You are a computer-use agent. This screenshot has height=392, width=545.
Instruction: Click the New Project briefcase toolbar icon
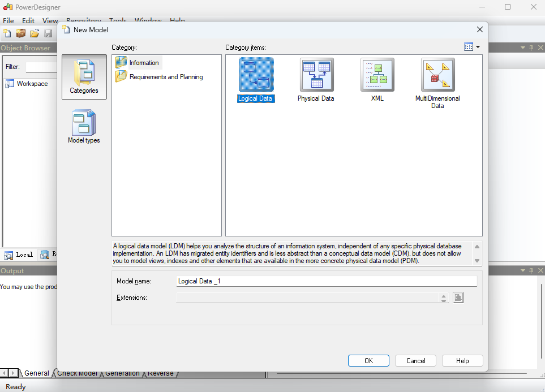pyautogui.click(x=21, y=33)
